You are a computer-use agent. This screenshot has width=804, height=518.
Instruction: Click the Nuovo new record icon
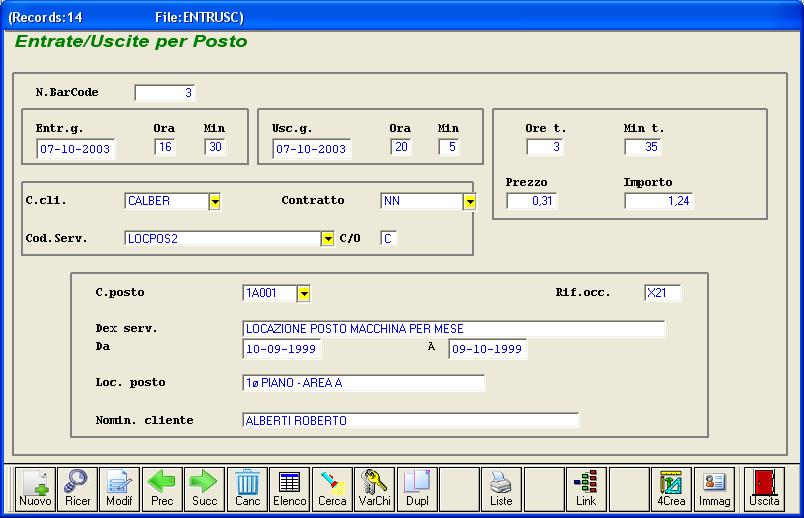coord(35,488)
